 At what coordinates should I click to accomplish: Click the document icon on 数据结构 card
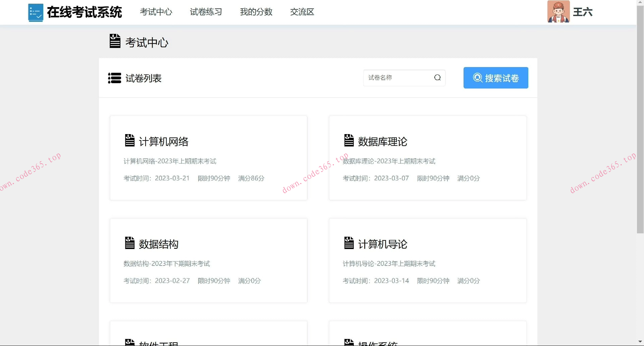coord(129,243)
